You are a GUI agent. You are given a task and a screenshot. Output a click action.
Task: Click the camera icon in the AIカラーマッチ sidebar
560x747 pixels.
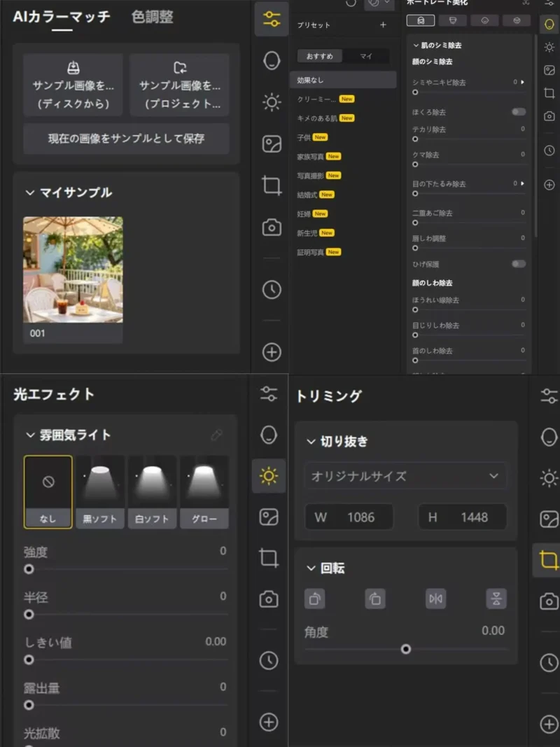tap(272, 228)
